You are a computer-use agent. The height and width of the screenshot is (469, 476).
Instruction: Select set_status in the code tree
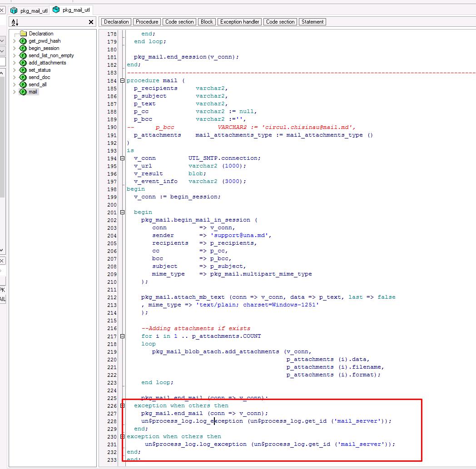[40, 70]
